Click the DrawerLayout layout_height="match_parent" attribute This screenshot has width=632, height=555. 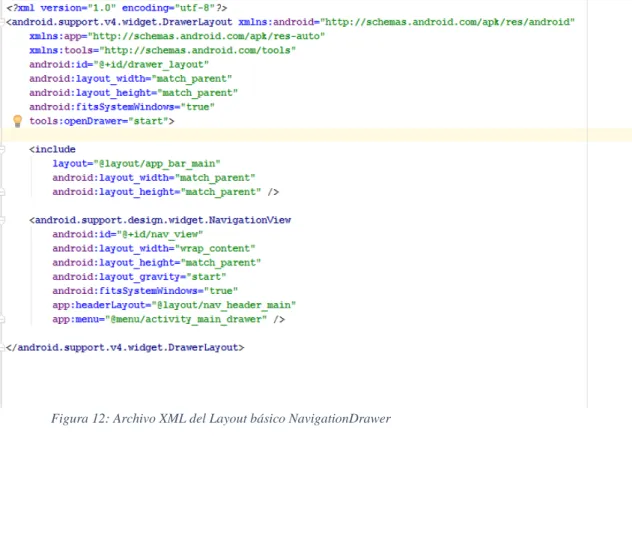point(133,93)
